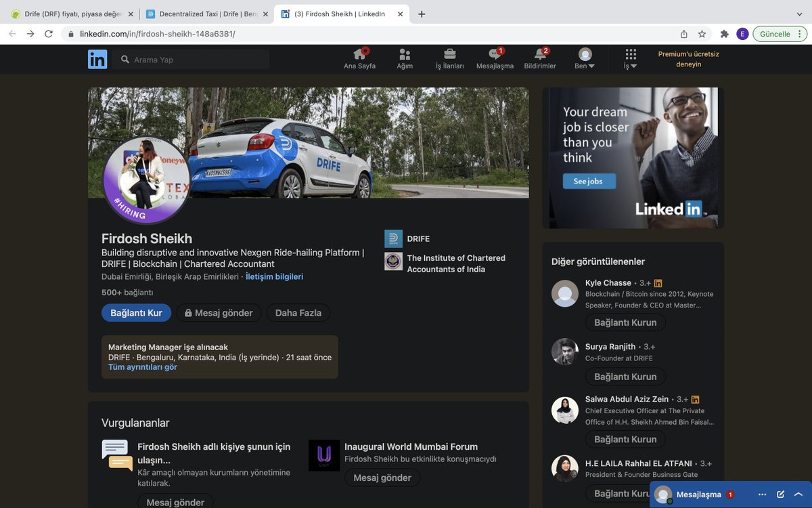Viewport: 812px width, 508px height.
Task: Click Surya Ranjith avatar photo
Action: click(x=565, y=352)
